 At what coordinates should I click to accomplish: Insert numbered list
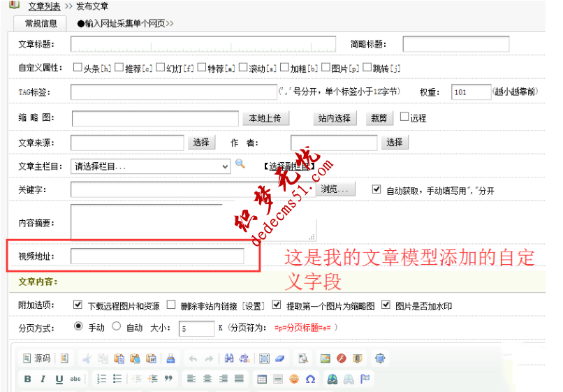pos(101,379)
